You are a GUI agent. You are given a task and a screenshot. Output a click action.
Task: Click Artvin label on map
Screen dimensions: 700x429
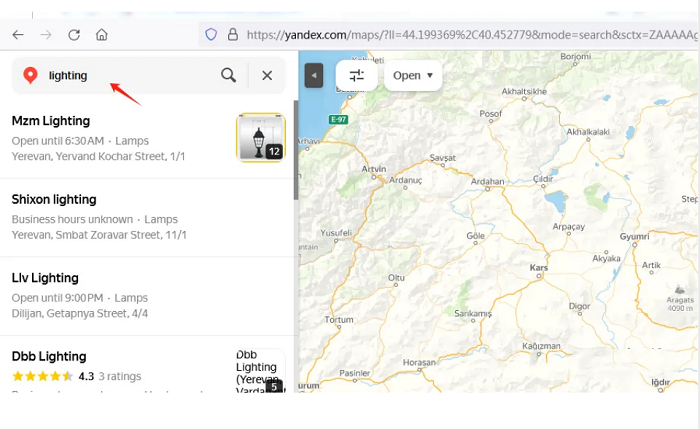(x=374, y=169)
